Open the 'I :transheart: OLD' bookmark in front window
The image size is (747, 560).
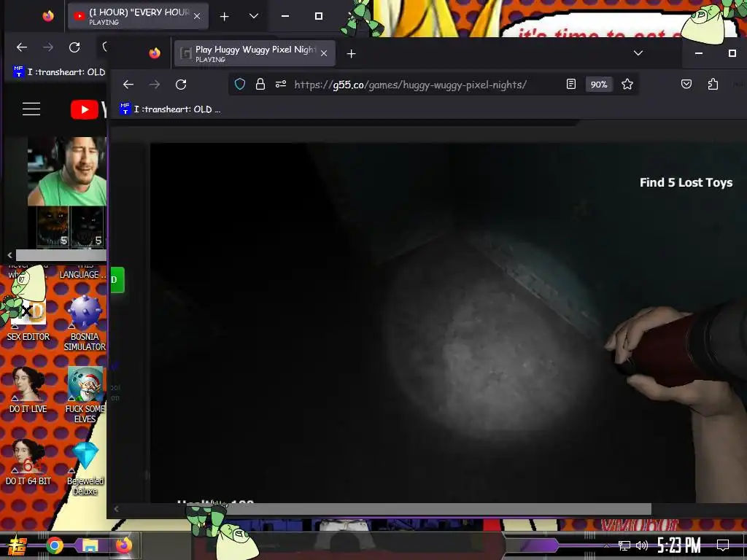click(171, 109)
